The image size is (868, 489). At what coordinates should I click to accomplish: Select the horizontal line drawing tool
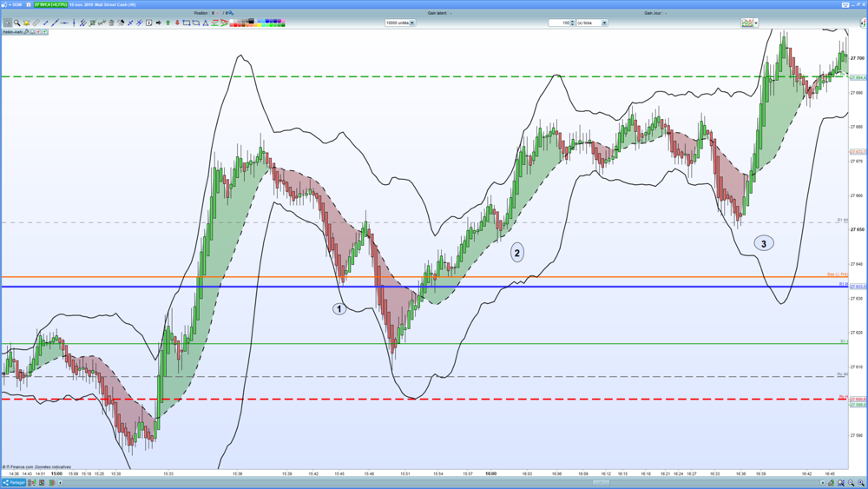coord(64,23)
